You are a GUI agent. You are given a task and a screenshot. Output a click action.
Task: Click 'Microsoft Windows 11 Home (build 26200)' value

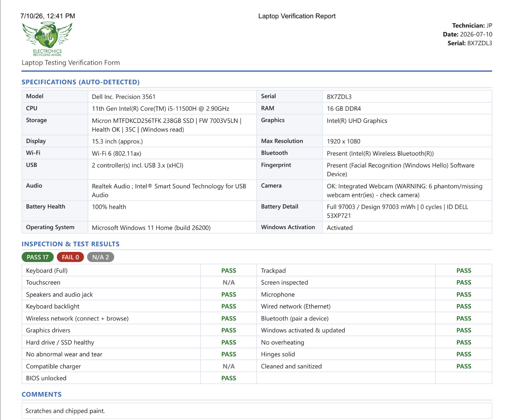(x=151, y=228)
